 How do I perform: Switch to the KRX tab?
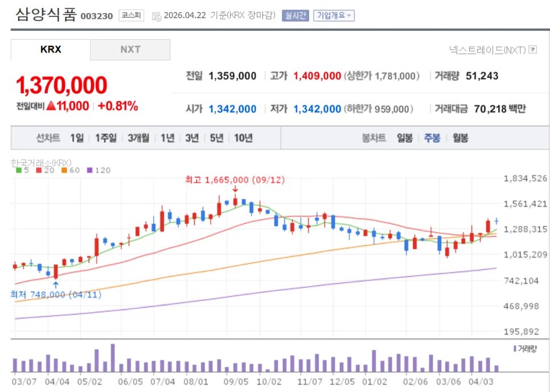click(x=51, y=49)
